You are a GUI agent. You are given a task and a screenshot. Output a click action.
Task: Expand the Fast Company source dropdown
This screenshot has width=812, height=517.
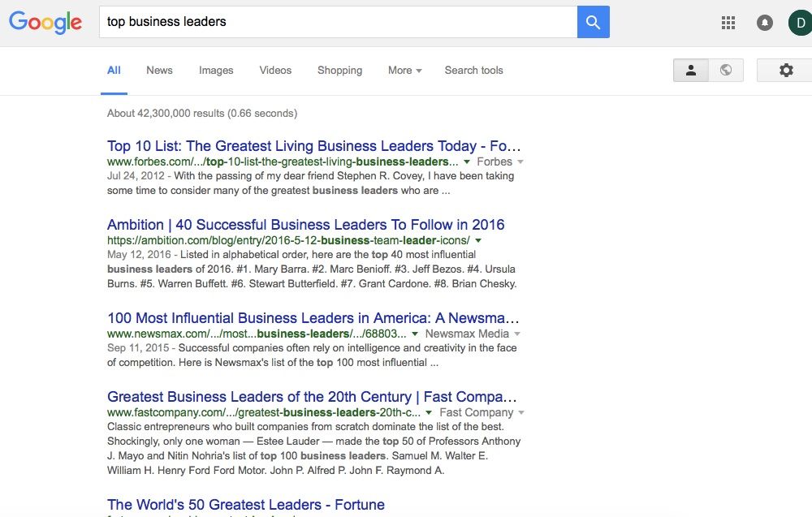tap(520, 413)
